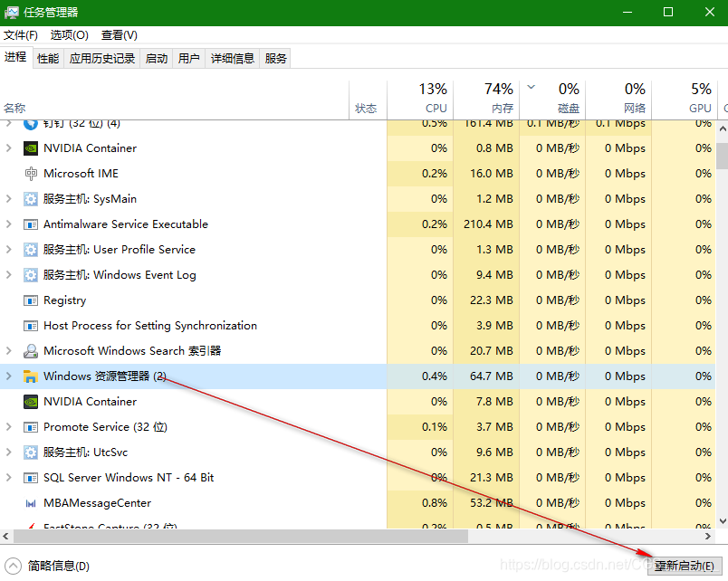Click the UtcSvc service host gear icon
This screenshot has height=581, width=728.
31,452
